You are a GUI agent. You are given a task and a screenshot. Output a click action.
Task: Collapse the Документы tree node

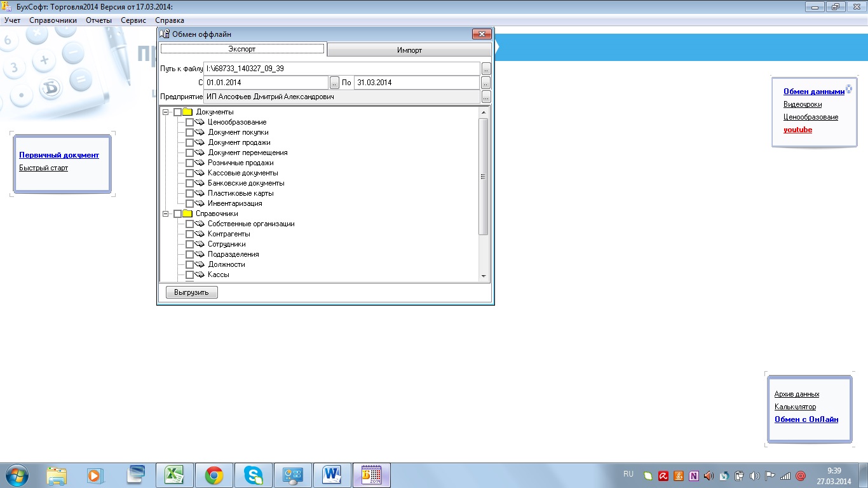pyautogui.click(x=166, y=112)
